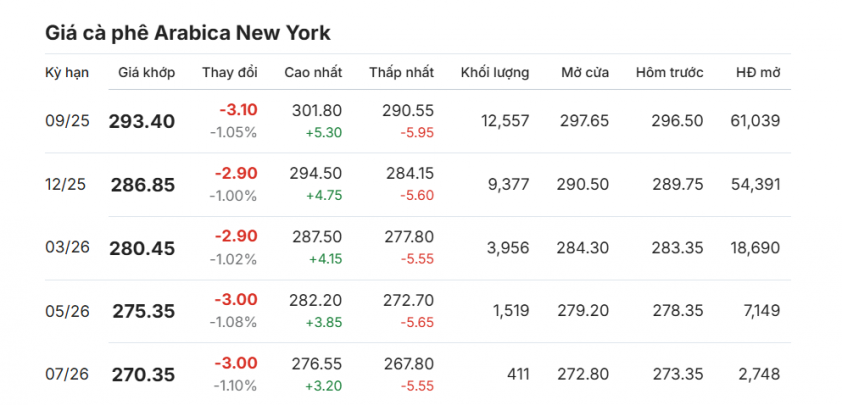Click the Hôm trước column header

670,73
